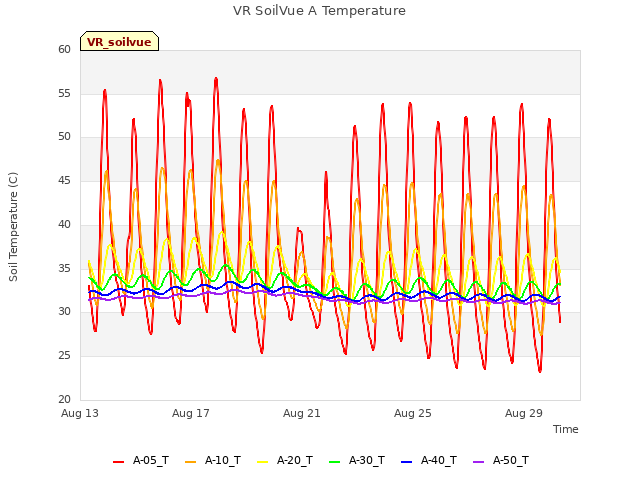The width and height of the screenshot is (640, 480).
Task: Toggle A-05_T series legend text
Action: coord(151,461)
